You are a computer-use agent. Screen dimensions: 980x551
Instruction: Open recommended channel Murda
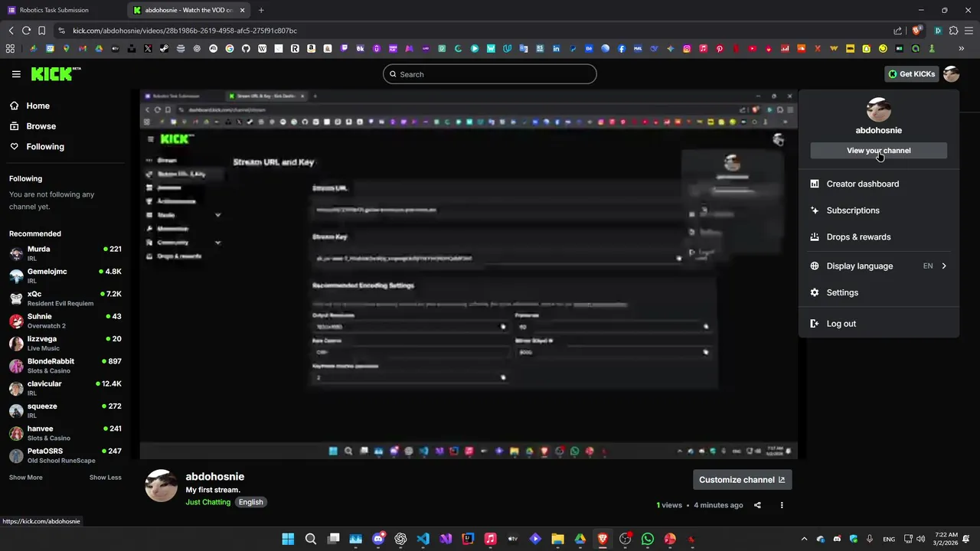point(65,253)
